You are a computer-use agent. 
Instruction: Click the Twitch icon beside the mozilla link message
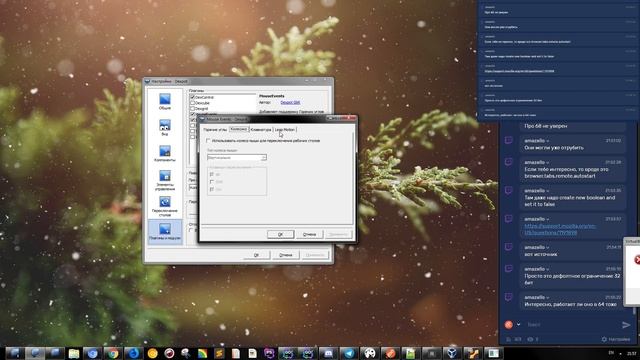[509, 219]
